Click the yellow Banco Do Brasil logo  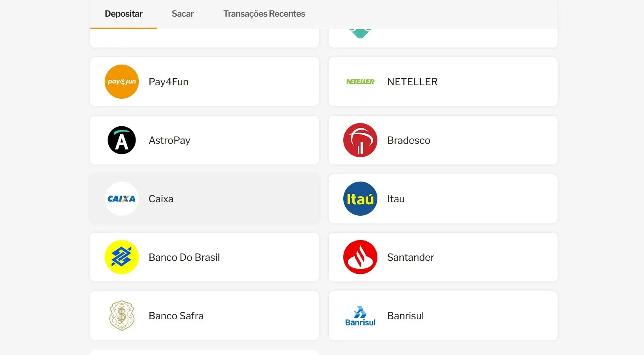coord(122,257)
